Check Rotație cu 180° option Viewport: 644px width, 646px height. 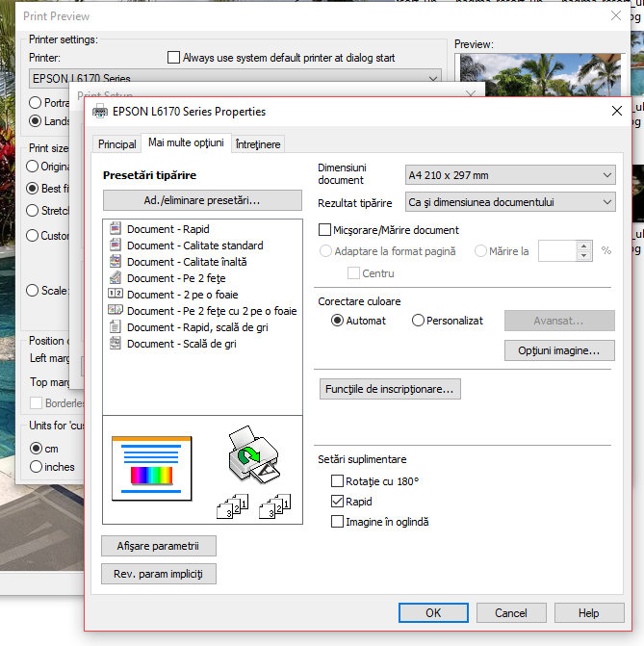(337, 480)
